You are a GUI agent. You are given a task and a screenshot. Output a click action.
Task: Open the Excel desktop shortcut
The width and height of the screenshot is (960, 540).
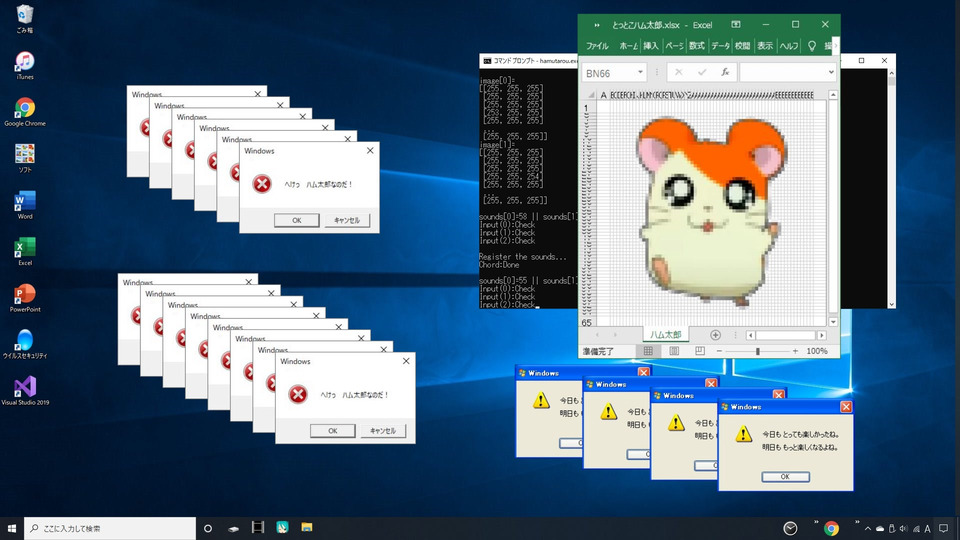(x=24, y=251)
